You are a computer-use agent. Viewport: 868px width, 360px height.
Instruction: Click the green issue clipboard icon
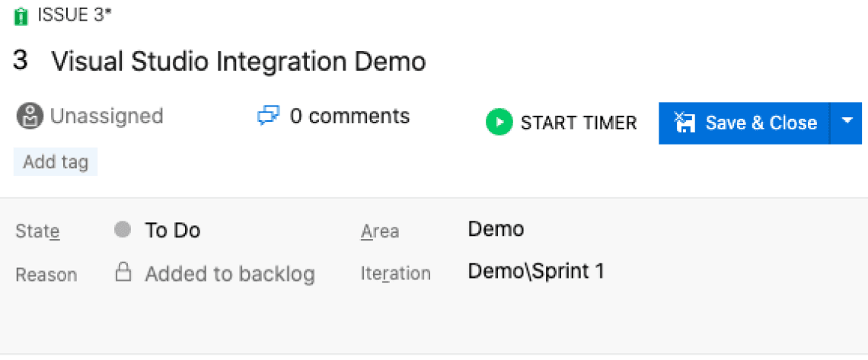(x=21, y=17)
